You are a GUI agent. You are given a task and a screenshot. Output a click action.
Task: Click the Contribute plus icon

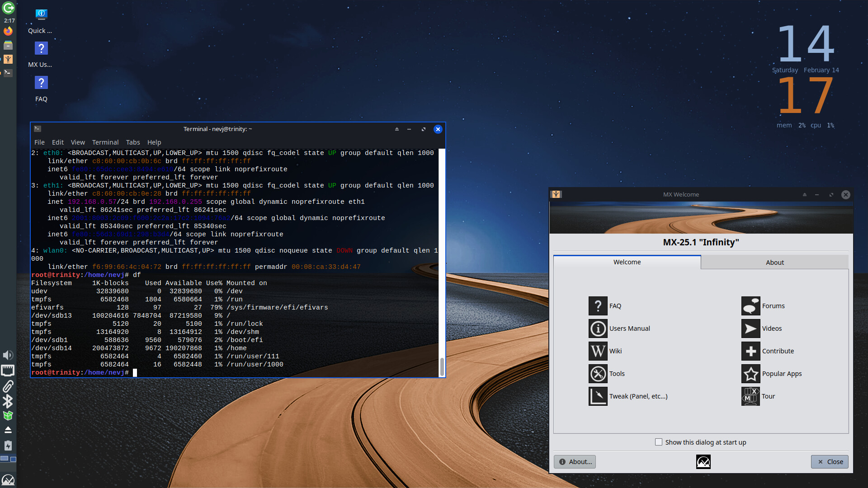point(750,351)
